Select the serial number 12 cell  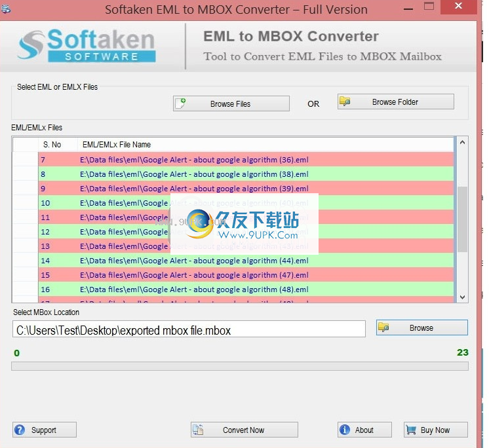[58, 231]
